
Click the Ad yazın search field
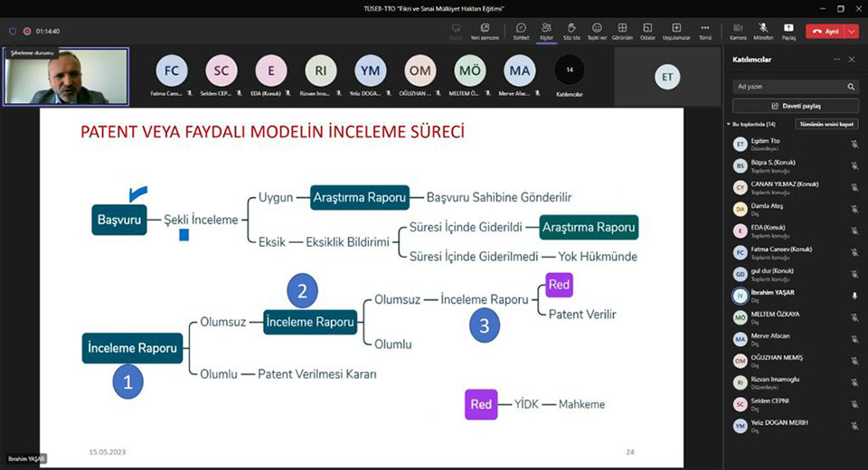pyautogui.click(x=788, y=87)
